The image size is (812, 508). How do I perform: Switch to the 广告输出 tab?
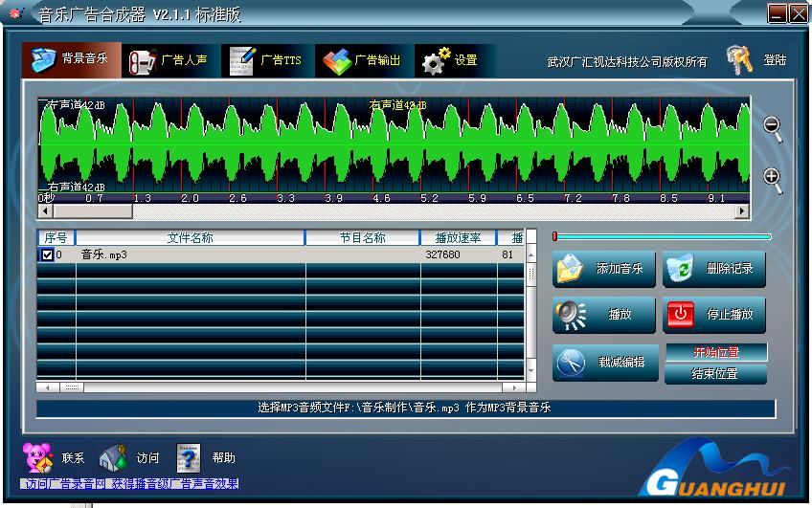(363, 60)
